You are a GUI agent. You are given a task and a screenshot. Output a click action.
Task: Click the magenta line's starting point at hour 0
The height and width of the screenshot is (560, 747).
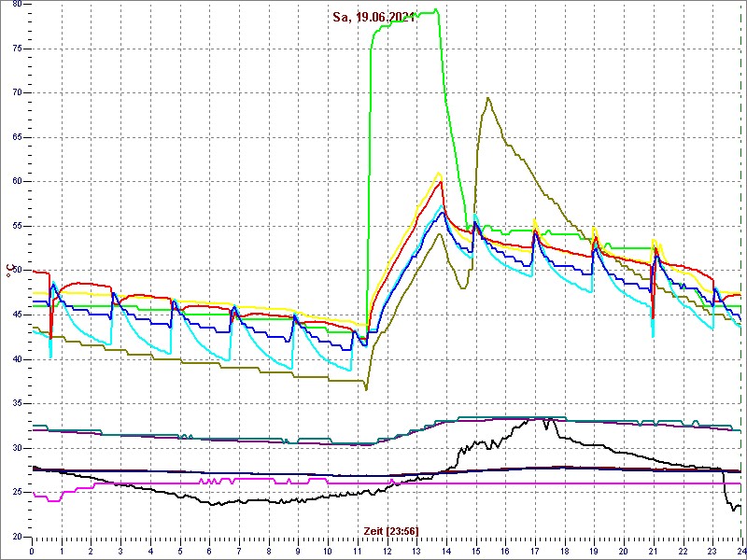pos(35,495)
